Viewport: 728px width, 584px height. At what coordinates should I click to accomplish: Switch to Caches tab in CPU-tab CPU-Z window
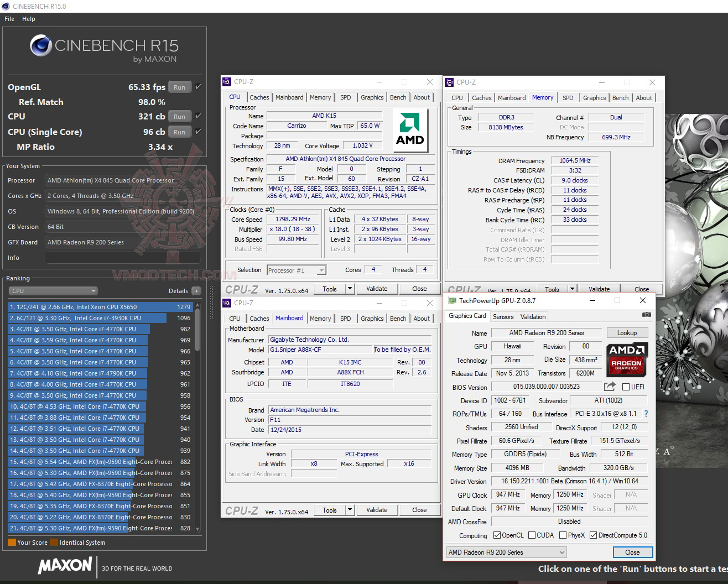[x=259, y=97]
